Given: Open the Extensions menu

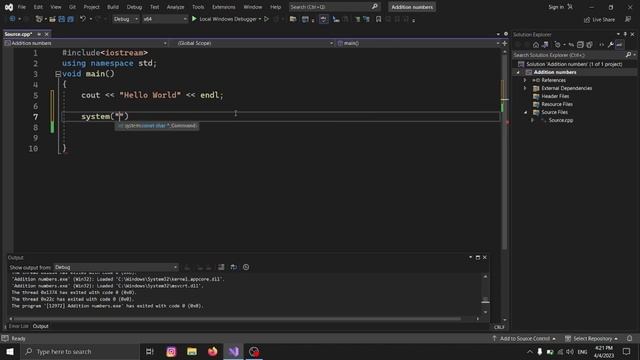Looking at the screenshot, I should [x=224, y=7].
